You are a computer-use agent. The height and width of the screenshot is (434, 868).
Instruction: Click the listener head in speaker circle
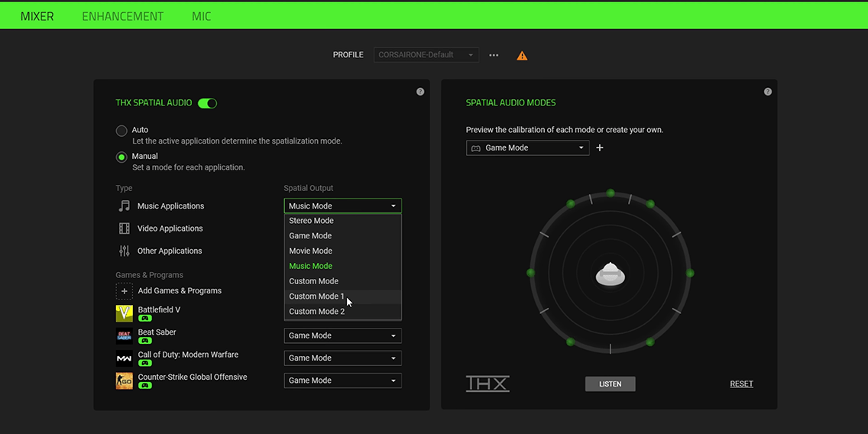point(611,274)
